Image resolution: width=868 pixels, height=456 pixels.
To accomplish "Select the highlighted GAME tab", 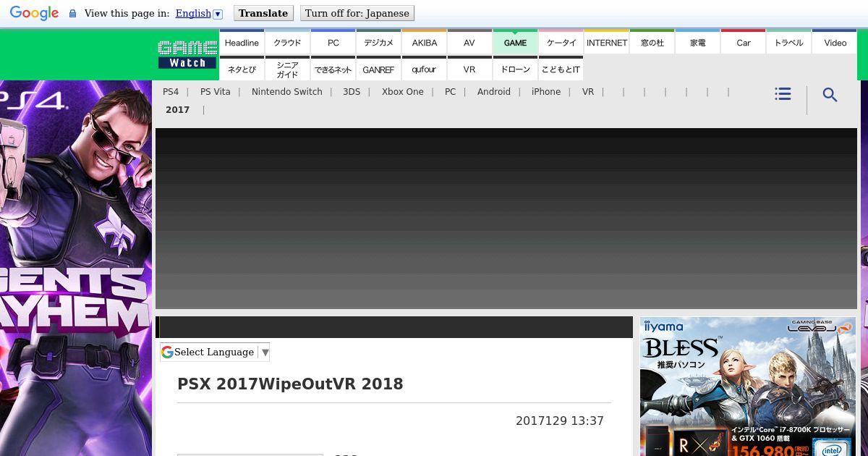I will 515,42.
